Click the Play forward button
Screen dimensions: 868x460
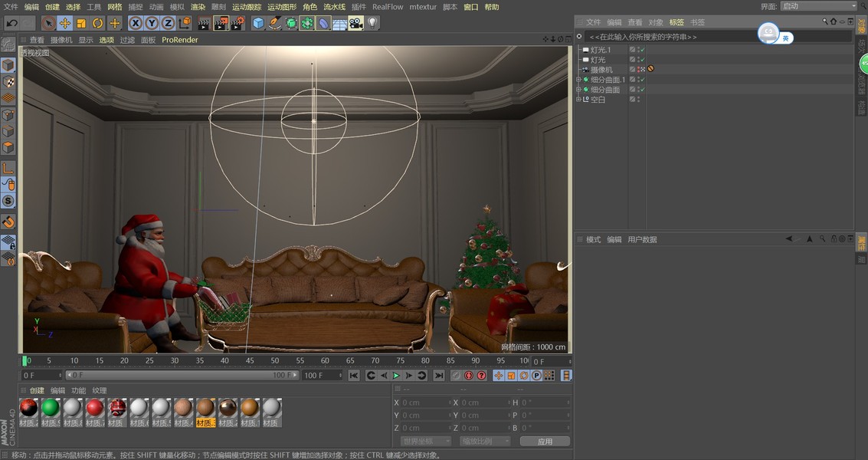pyautogui.click(x=396, y=375)
